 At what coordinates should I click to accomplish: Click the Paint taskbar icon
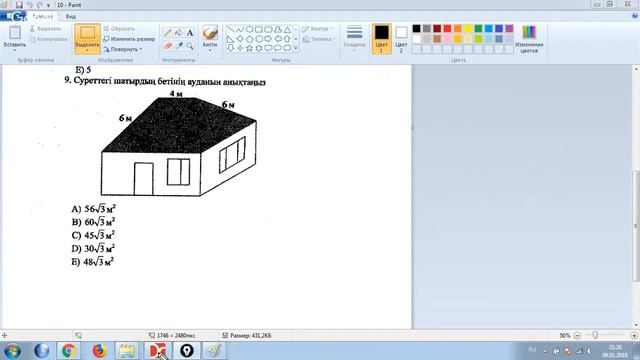(x=214, y=351)
